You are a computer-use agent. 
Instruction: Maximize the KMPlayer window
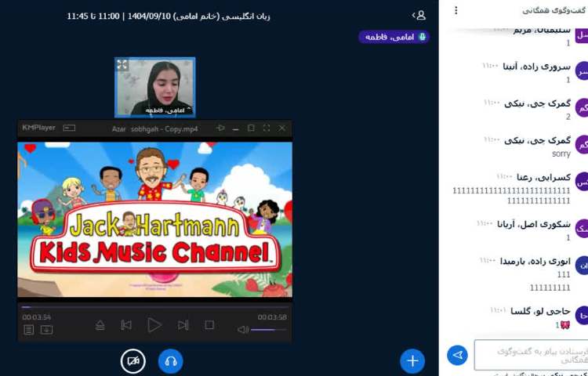251,128
